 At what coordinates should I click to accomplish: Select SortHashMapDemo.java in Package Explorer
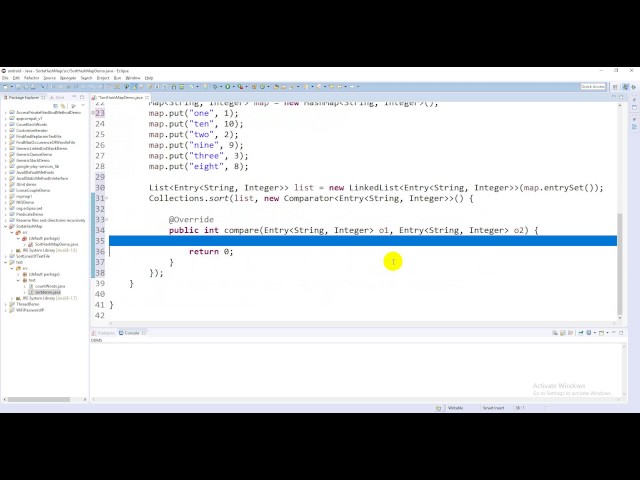[x=56, y=244]
